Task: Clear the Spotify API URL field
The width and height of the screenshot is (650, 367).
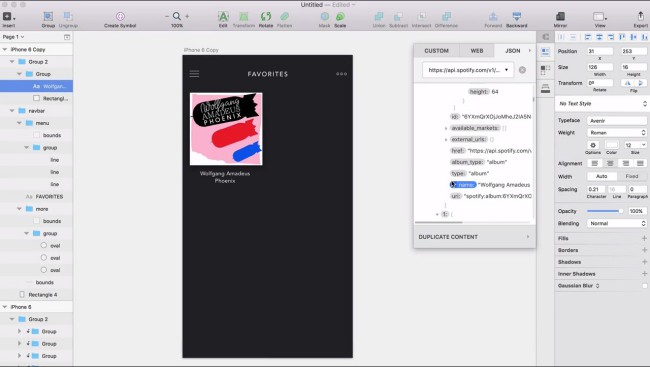Action: (522, 70)
